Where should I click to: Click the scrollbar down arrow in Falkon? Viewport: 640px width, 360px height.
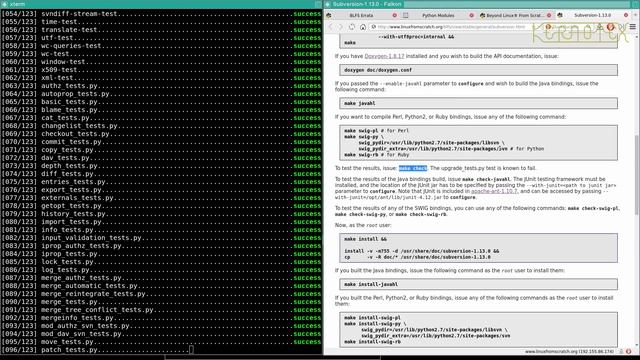637,345
